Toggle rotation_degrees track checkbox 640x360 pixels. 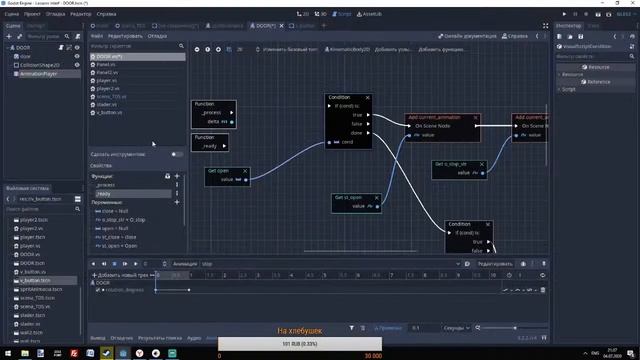click(98, 290)
